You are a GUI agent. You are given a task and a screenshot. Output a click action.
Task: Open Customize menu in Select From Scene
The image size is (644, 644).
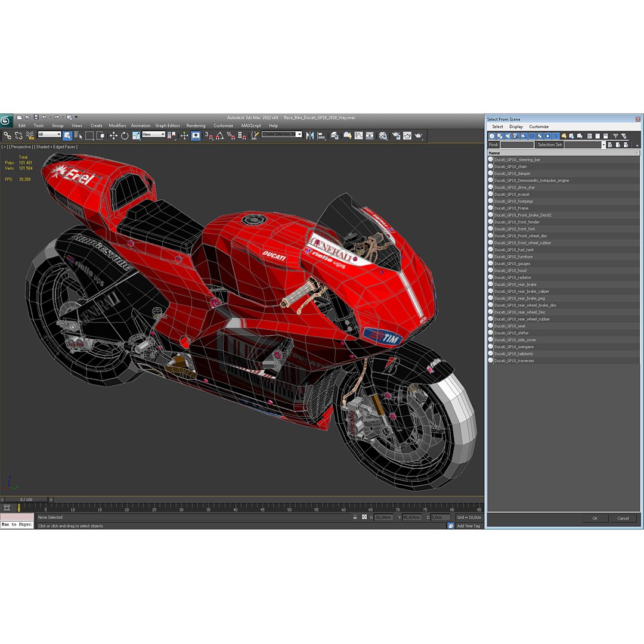point(539,126)
